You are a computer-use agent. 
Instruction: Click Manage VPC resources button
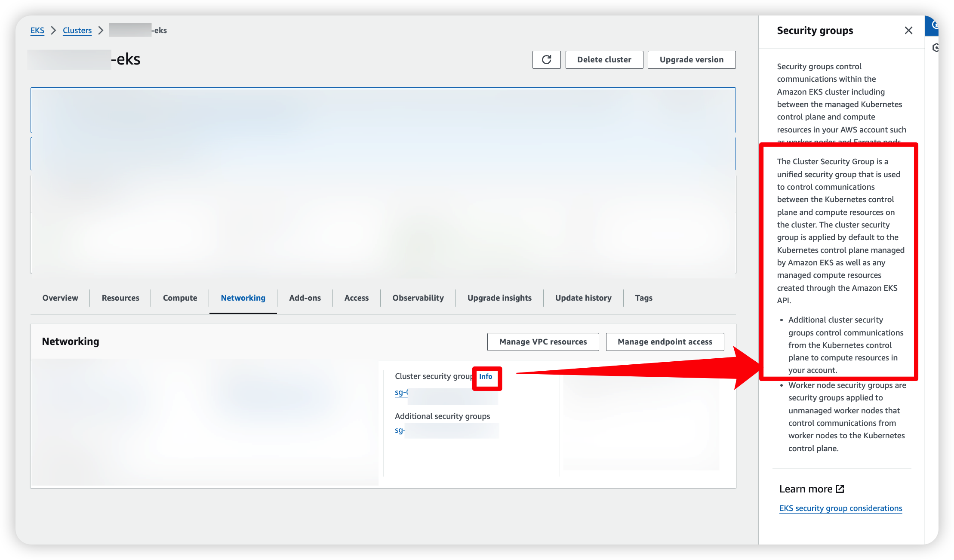(x=543, y=342)
